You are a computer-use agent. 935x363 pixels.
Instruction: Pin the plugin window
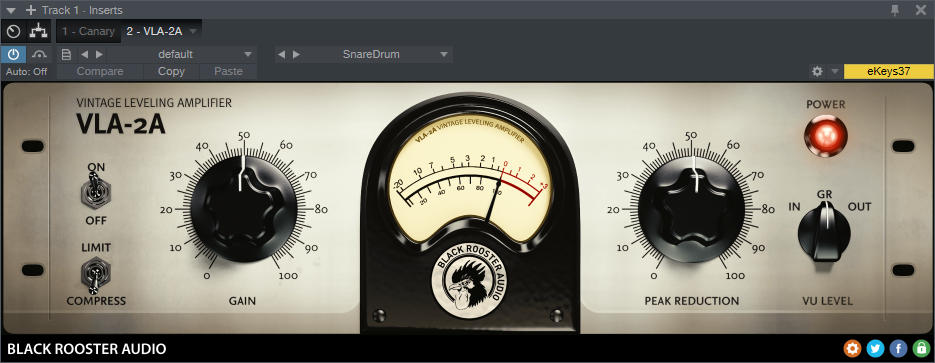click(895, 10)
